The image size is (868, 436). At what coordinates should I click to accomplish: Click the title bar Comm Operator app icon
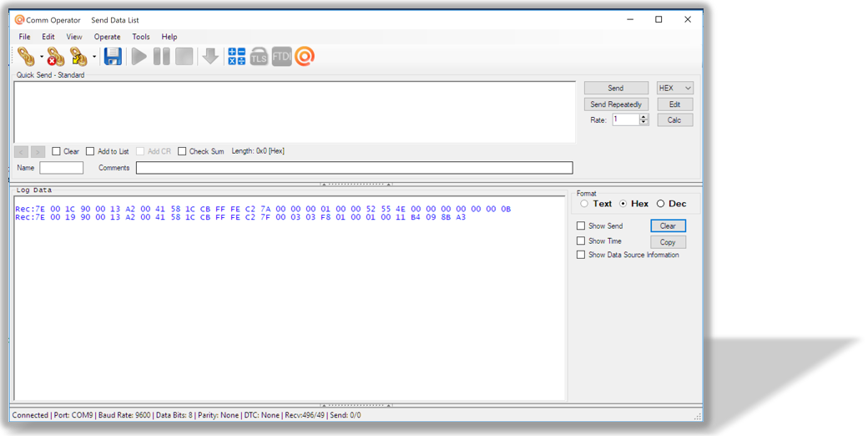(x=19, y=20)
